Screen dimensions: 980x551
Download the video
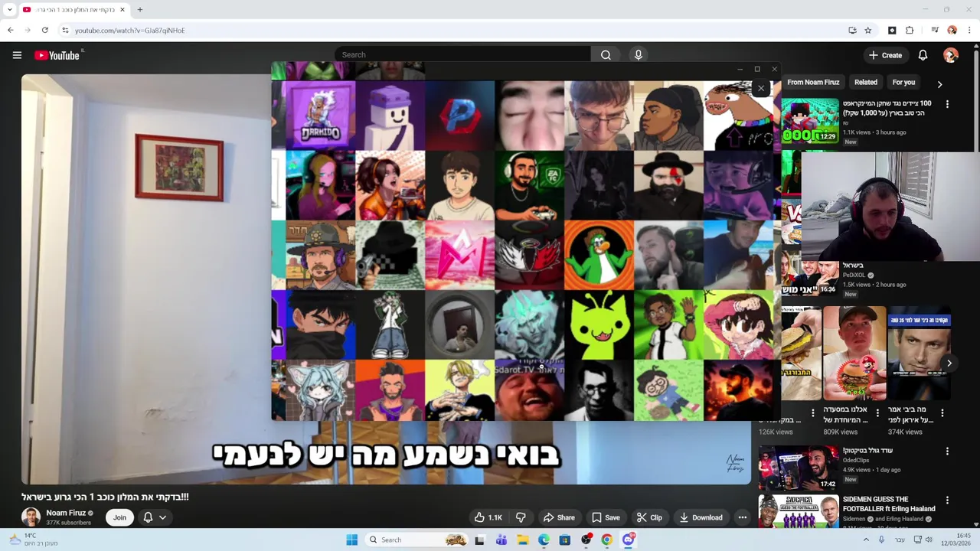click(701, 517)
